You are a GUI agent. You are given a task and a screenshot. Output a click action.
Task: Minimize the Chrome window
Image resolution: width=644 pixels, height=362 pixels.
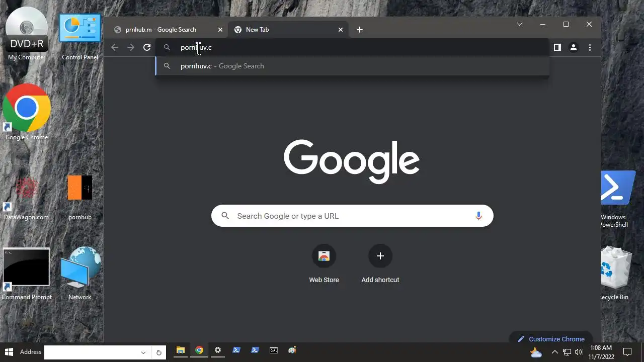click(543, 24)
